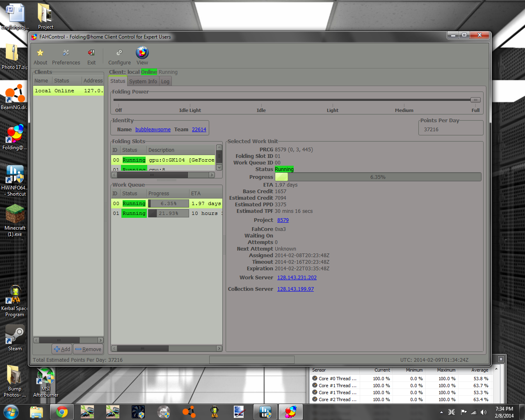Sort Work Queue by ETA column header
525x420 pixels.
(x=205, y=193)
